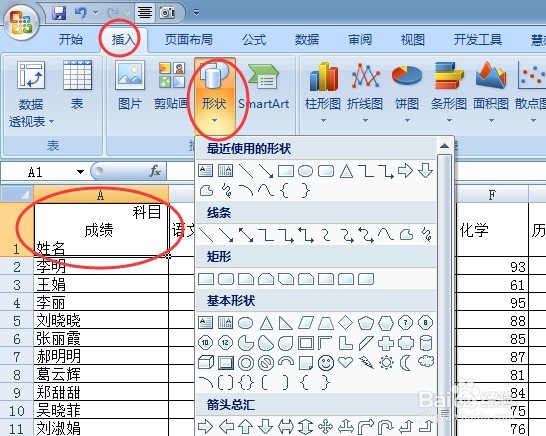Switch to the 页面布局 tab
Image resolution: width=546 pixels, height=436 pixels.
189,39
